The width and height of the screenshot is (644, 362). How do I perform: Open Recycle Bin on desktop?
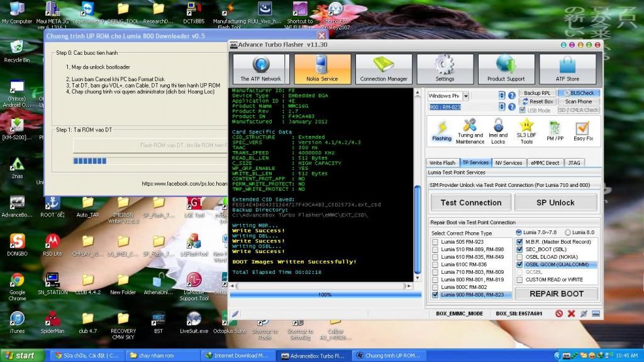click(x=17, y=51)
